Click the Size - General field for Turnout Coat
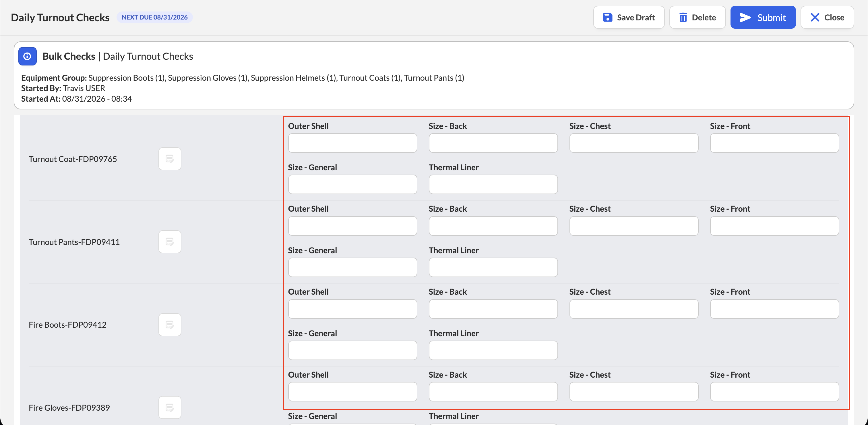The width and height of the screenshot is (868, 425). tap(352, 184)
